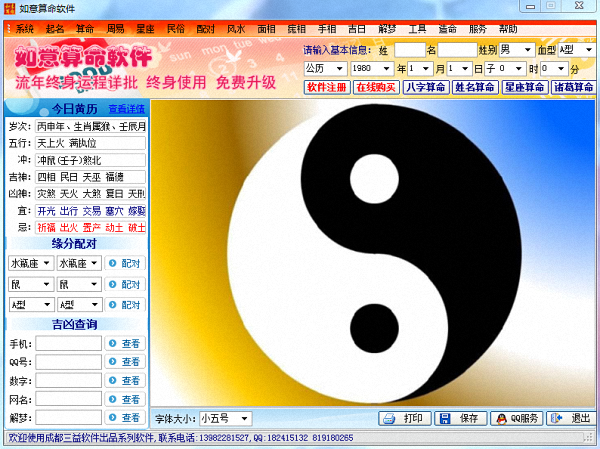This screenshot has width=600, height=449.
Task: Click the 保存 save button
Action: tap(460, 418)
